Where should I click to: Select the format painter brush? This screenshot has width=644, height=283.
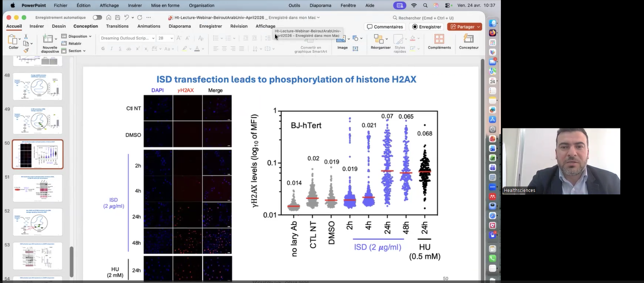point(26,50)
